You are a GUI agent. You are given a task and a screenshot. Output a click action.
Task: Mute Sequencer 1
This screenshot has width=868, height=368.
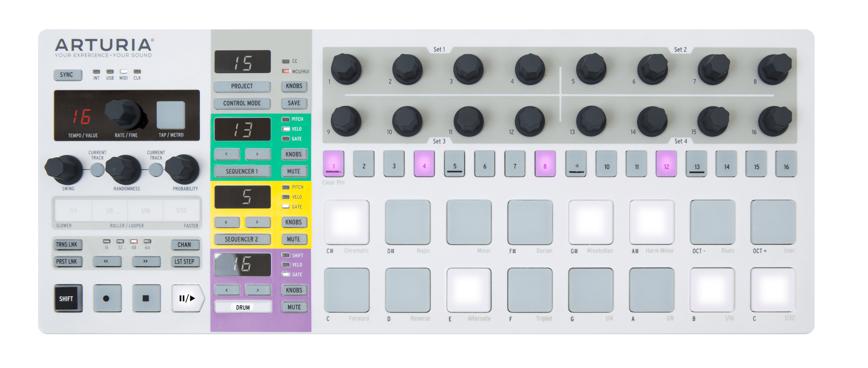(294, 171)
